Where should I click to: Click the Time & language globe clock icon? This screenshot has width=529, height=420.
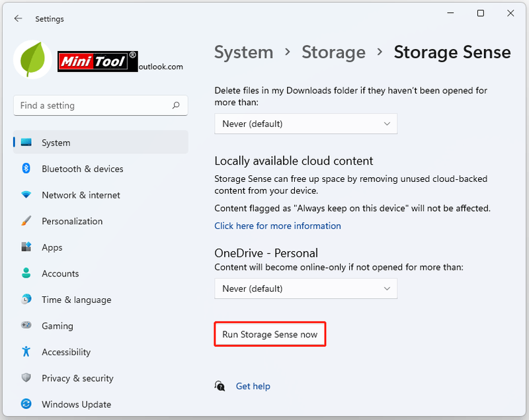coord(26,299)
